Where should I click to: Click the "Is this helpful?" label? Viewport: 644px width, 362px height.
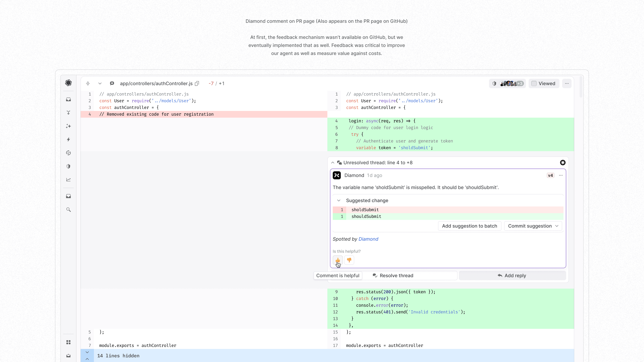(346, 251)
